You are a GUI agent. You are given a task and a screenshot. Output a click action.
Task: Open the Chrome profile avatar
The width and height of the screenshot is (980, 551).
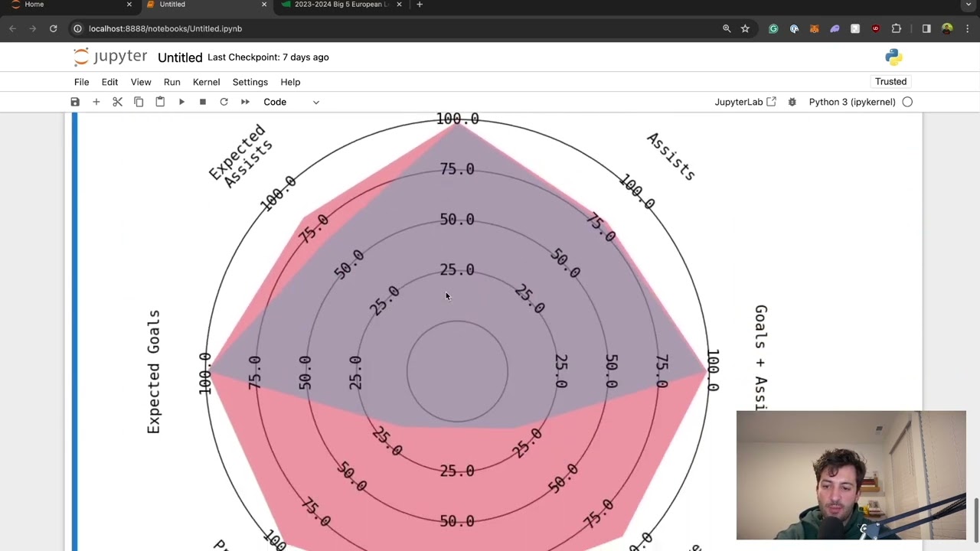(947, 28)
